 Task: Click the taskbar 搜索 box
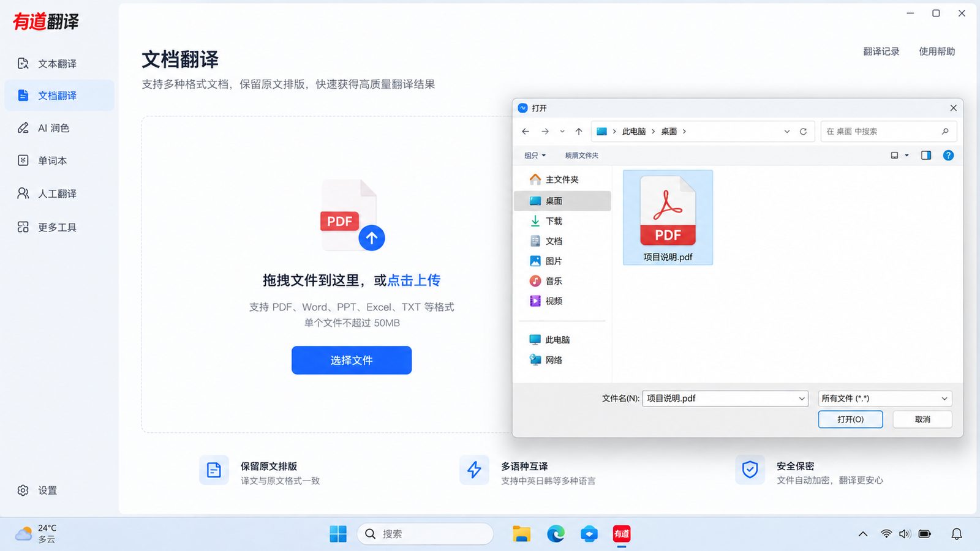[425, 534]
